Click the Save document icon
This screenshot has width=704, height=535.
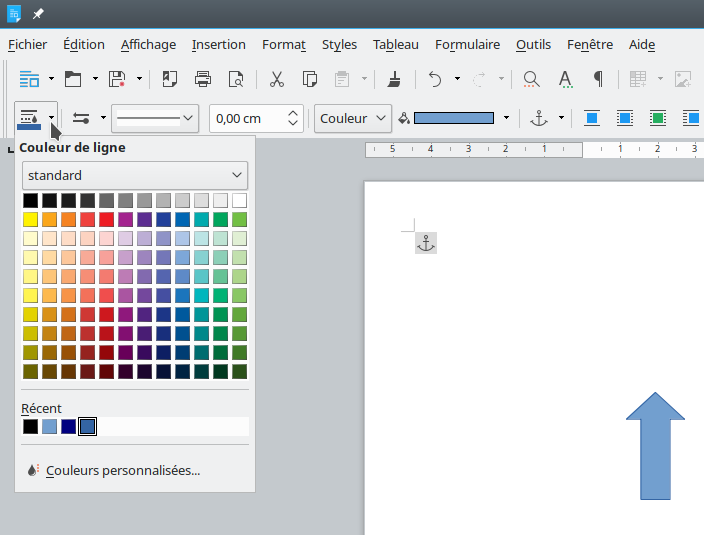click(117, 78)
